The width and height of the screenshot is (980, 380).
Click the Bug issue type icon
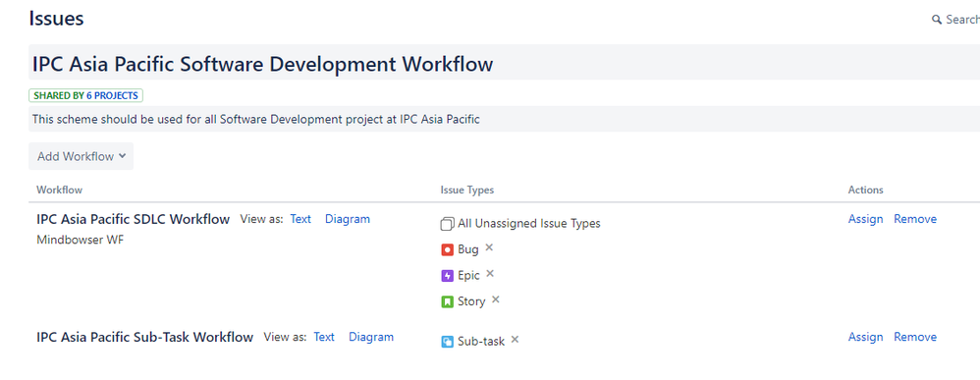(447, 250)
